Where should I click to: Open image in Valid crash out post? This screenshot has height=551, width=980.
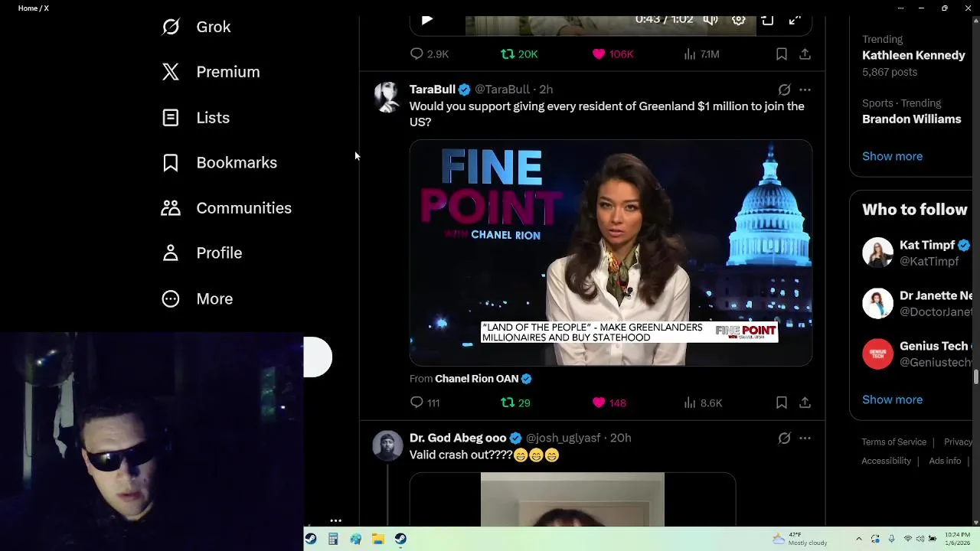(573, 500)
